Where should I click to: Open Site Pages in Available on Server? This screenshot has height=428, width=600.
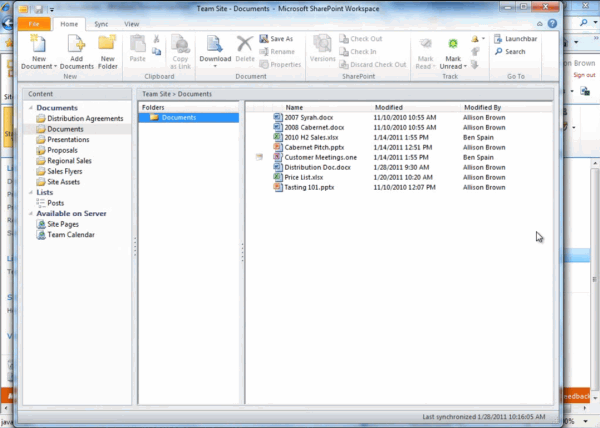58,224
